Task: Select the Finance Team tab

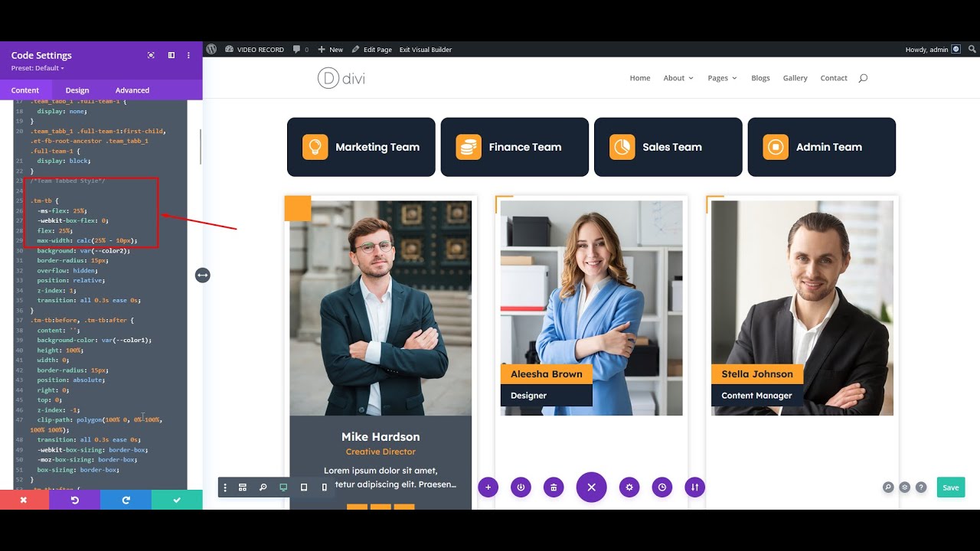Action: pyautogui.click(x=514, y=147)
